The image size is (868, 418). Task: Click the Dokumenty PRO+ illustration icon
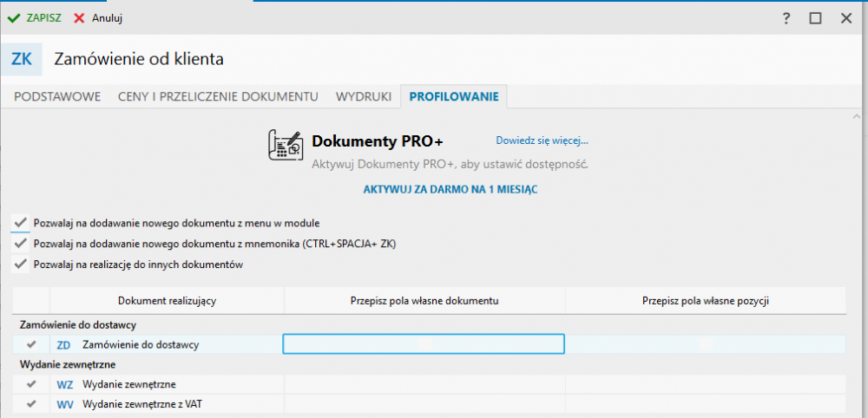285,146
